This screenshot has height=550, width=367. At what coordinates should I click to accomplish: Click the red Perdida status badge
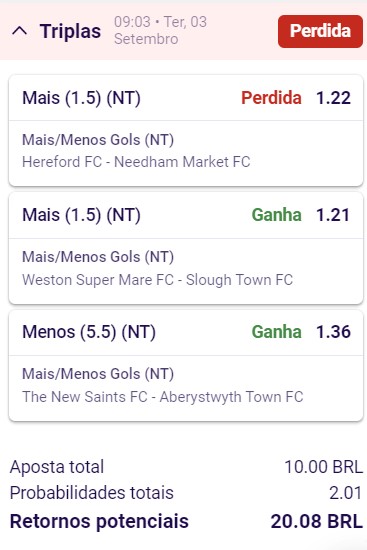tap(320, 31)
